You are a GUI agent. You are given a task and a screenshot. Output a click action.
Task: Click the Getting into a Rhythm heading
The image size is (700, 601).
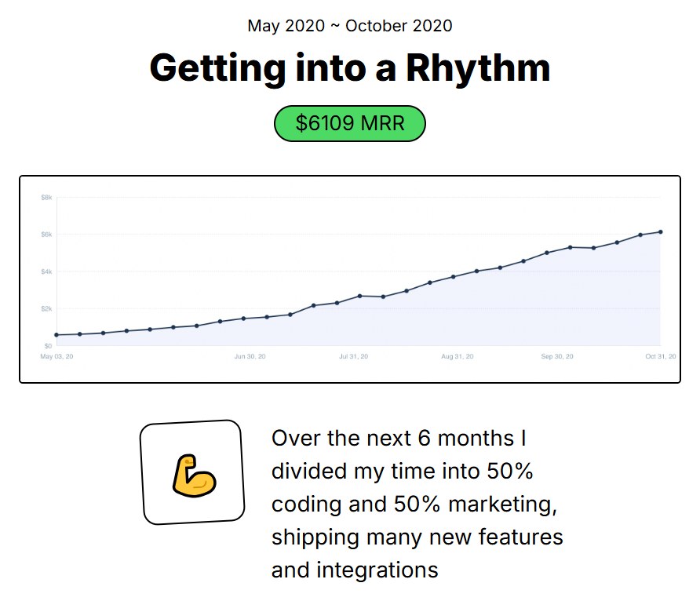click(350, 67)
